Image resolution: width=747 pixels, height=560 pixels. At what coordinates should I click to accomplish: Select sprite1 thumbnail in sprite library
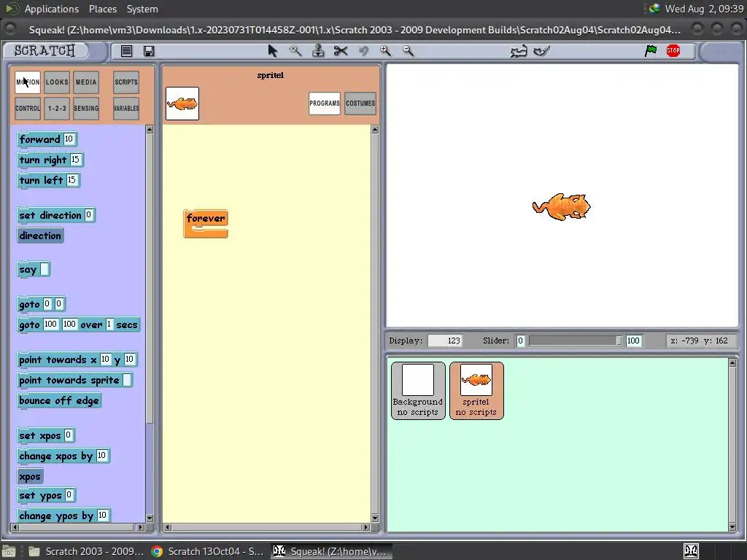tap(476, 391)
